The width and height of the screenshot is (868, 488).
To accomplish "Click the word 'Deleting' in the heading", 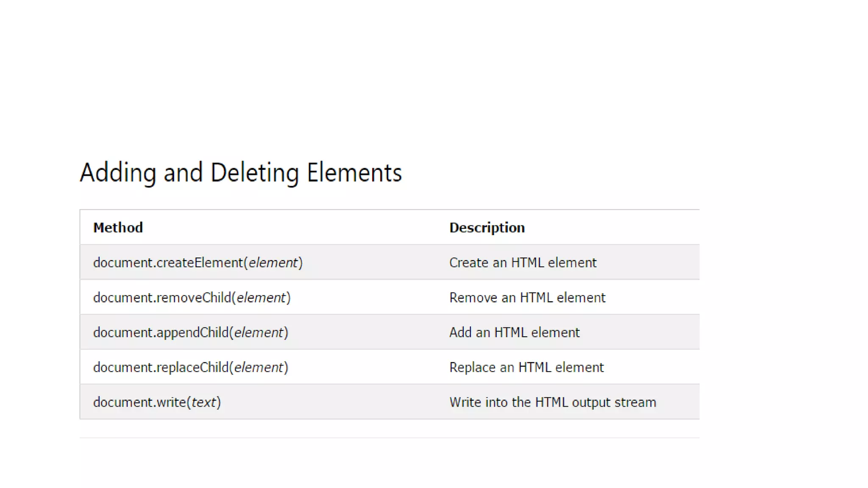I will 255,173.
